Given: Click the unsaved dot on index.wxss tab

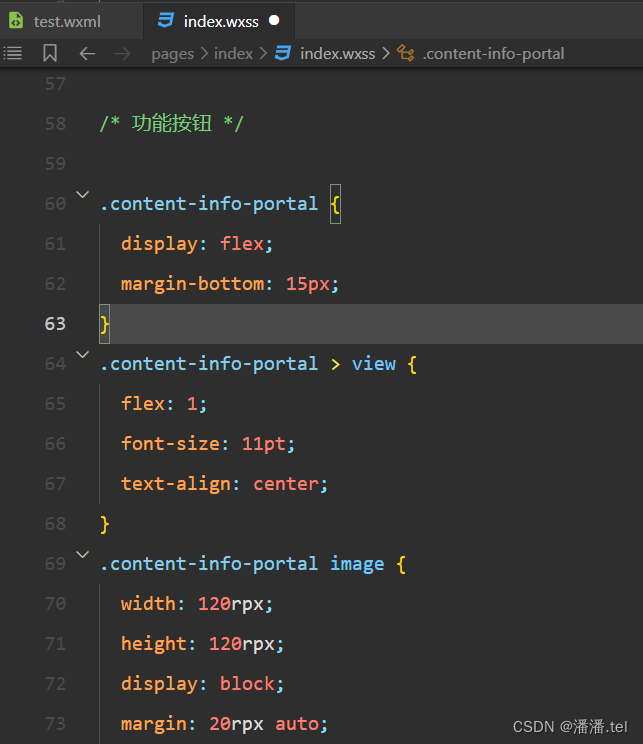Looking at the screenshot, I should coord(274,20).
